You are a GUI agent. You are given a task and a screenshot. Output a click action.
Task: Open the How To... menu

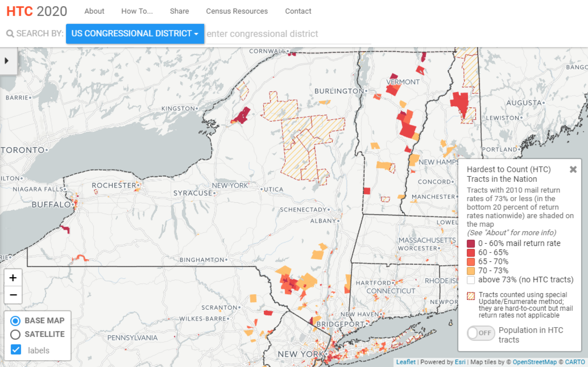(x=137, y=11)
